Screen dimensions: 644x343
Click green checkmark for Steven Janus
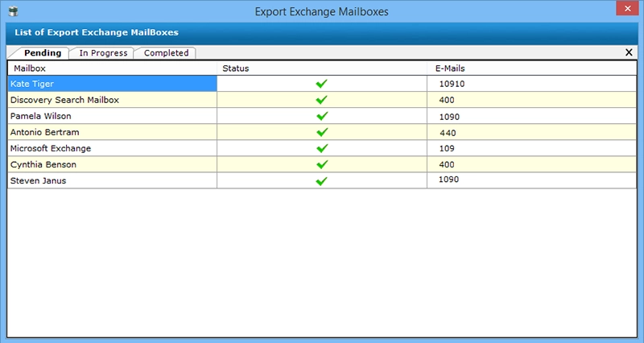click(321, 180)
